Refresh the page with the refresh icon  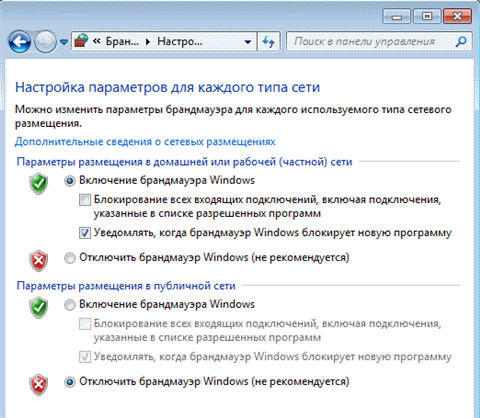[x=269, y=42]
